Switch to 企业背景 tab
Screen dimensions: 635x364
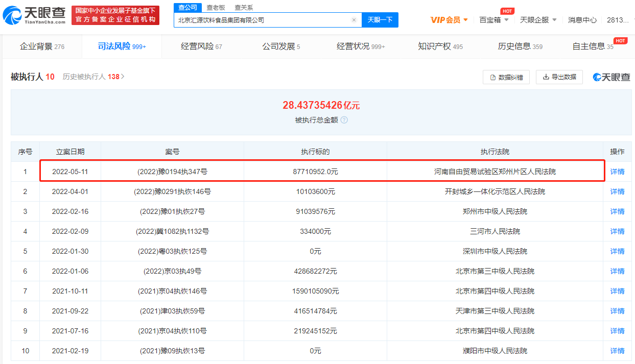pyautogui.click(x=42, y=46)
